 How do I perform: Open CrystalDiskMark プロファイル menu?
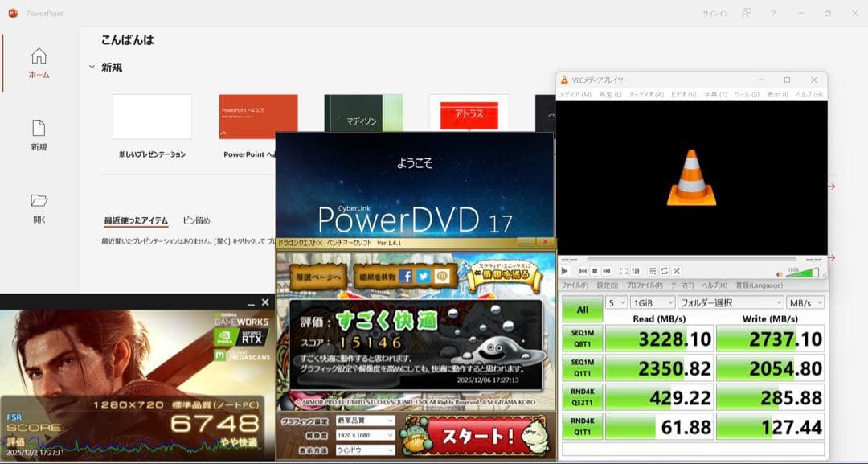tap(645, 285)
